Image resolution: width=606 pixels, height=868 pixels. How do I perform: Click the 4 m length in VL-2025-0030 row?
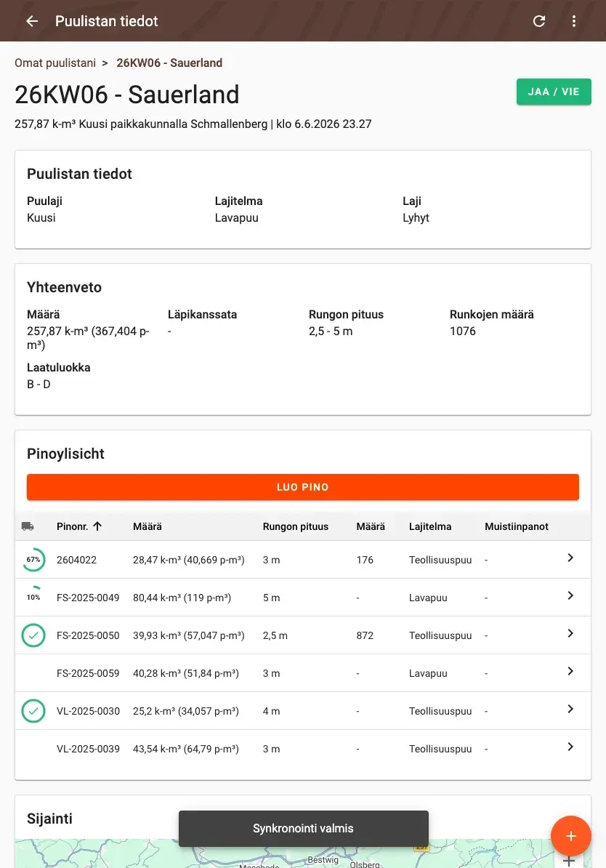(271, 711)
